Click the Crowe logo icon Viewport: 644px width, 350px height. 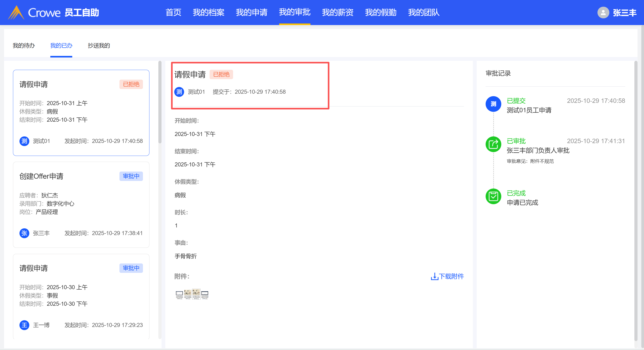(x=16, y=13)
